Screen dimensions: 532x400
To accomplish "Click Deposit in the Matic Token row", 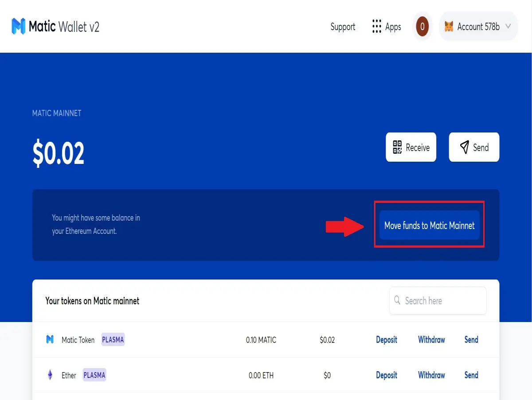I will (x=387, y=340).
